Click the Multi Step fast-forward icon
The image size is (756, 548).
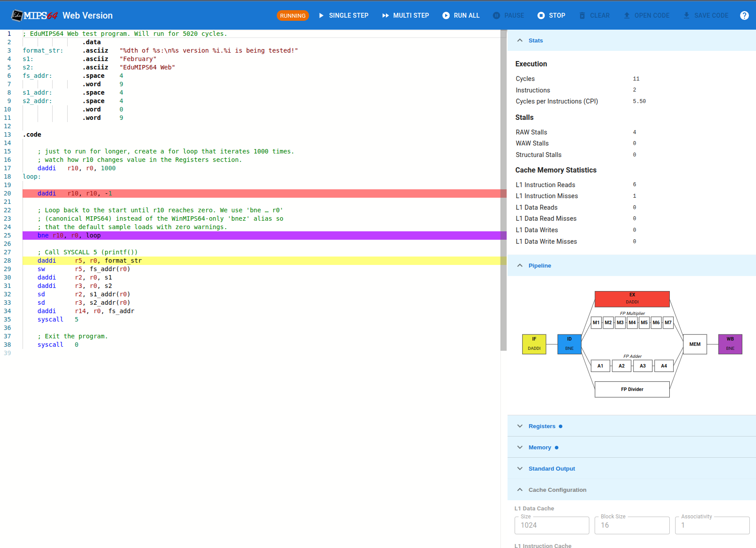[x=386, y=15]
